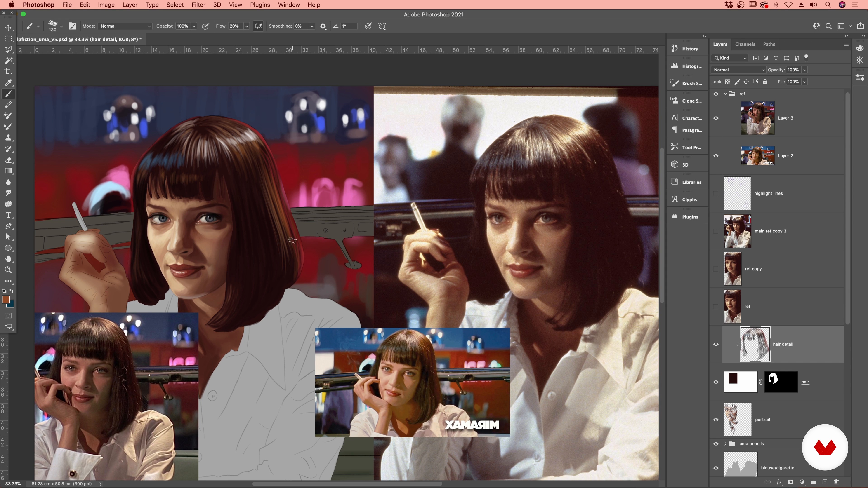Select the Pencil tool
Viewport: 868px width, 488px height.
[x=8, y=105]
